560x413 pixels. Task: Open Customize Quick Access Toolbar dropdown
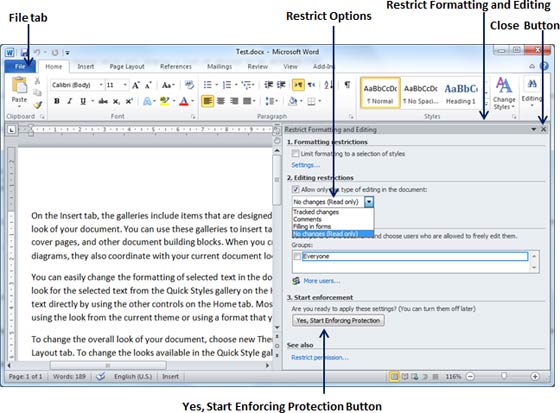pos(67,53)
